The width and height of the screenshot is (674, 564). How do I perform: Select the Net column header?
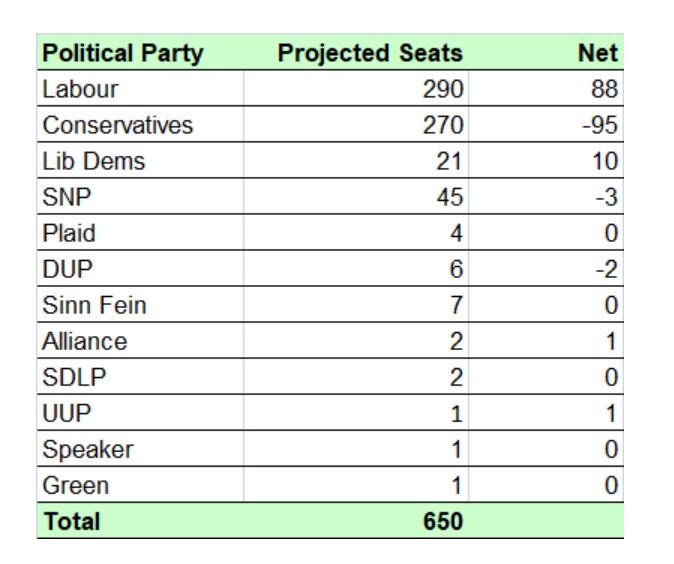click(x=545, y=52)
